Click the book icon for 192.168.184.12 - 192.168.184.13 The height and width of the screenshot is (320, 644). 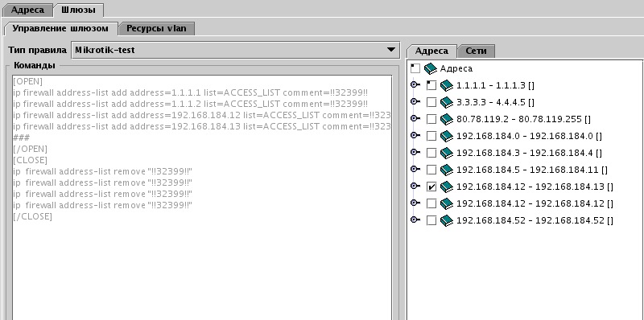click(x=447, y=187)
